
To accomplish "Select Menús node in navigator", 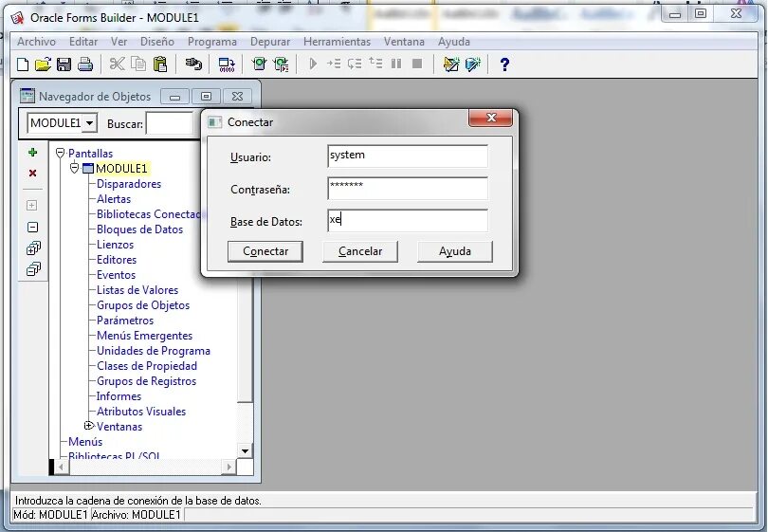I will coord(85,442).
